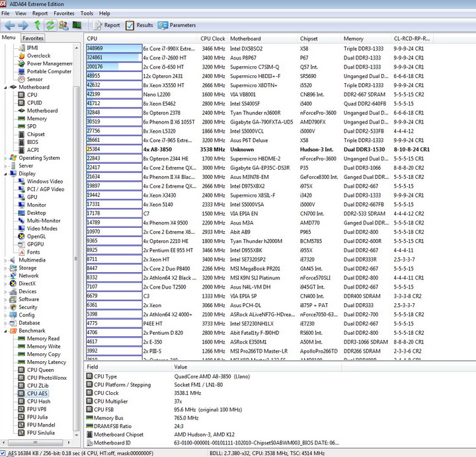This screenshot has width=476, height=457.
Task: Select the 348969 Core i7-990X result row
Action: pos(258,48)
